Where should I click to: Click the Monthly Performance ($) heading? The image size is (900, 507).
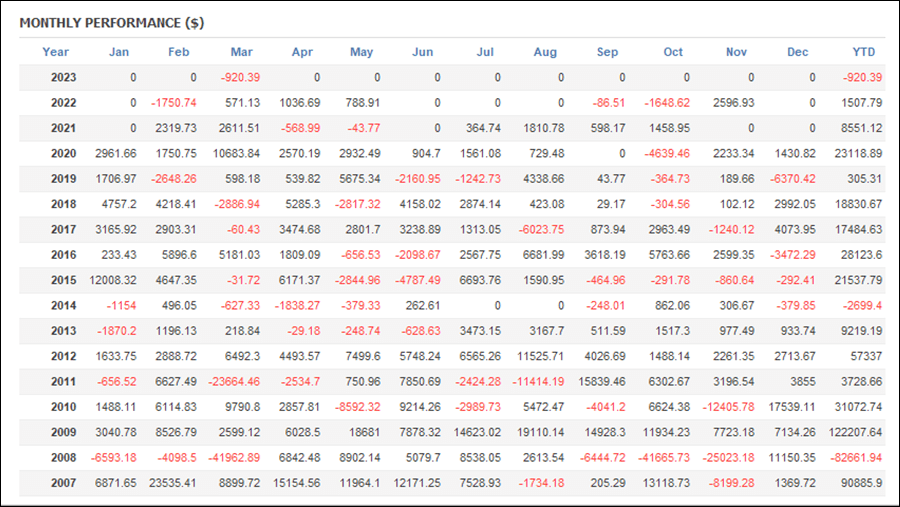(x=112, y=23)
